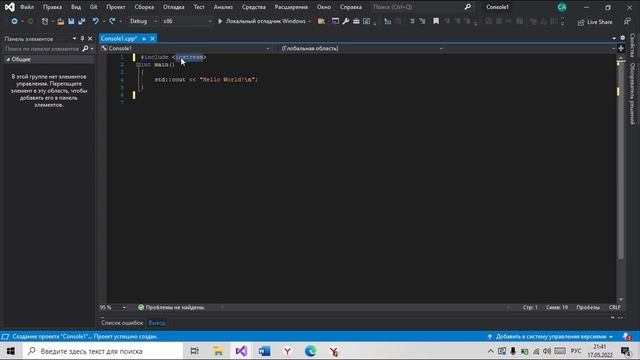
Task: Click the toolbar icon just left of the purple window icon
Action: pos(322,21)
